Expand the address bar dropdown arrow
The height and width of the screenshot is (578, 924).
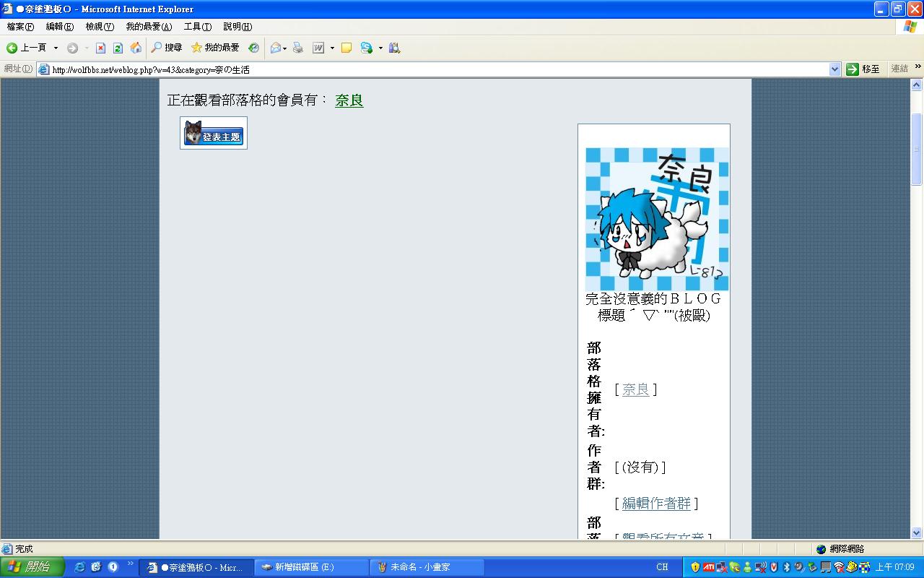(835, 69)
